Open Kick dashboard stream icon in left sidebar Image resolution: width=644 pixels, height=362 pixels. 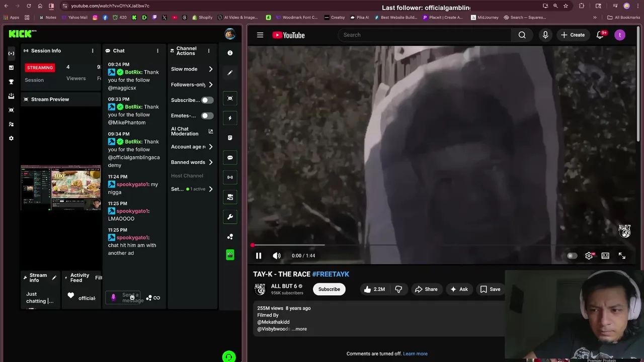click(11, 53)
